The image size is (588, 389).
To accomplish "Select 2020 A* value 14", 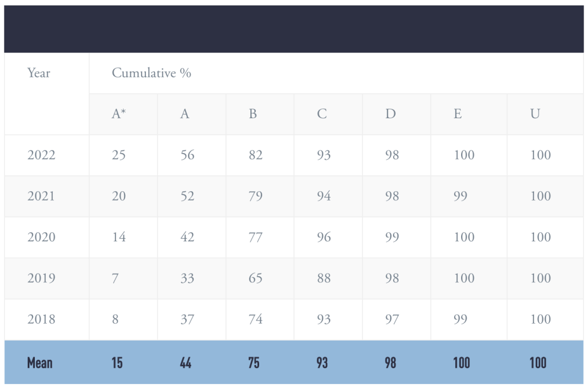I will pos(119,237).
